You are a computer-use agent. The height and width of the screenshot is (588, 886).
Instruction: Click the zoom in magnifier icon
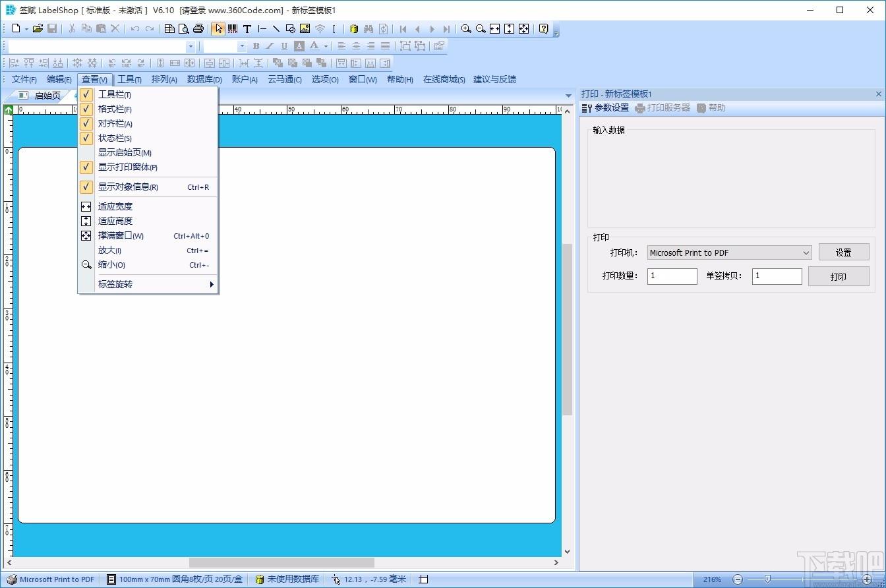point(466,29)
